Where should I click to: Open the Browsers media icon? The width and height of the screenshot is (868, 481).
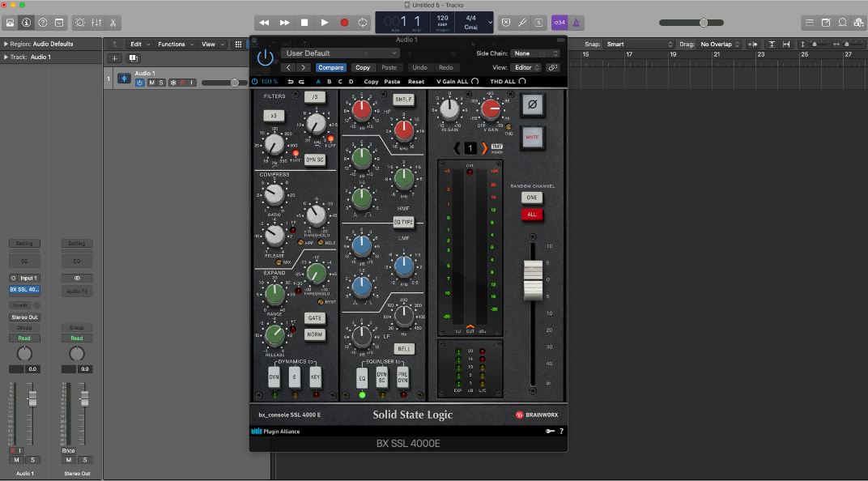858,23
